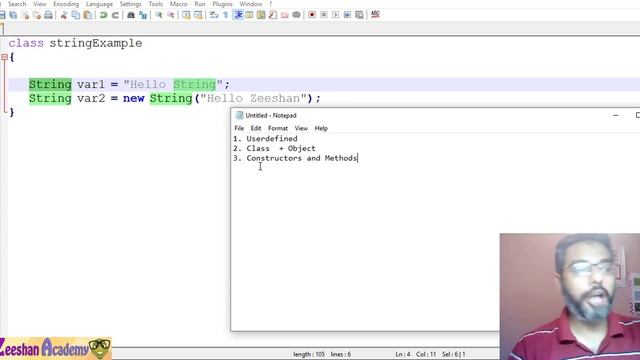Open the Plugins menu
This screenshot has height=360, width=640.
[222, 4]
